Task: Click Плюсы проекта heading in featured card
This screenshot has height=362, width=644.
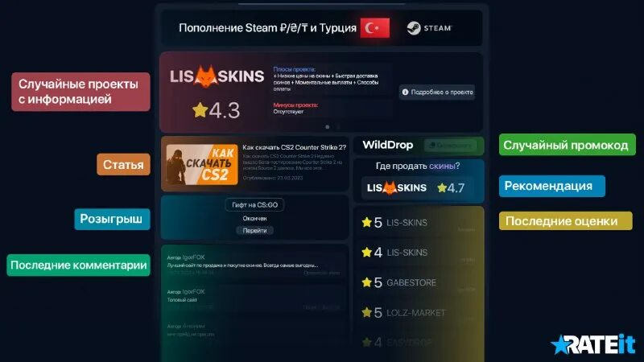Action: (x=294, y=69)
